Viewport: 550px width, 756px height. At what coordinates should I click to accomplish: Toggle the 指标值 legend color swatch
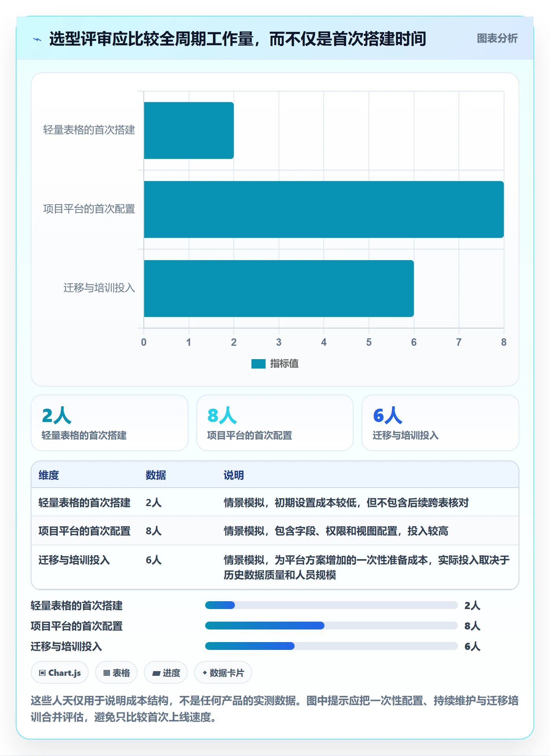pos(258,364)
